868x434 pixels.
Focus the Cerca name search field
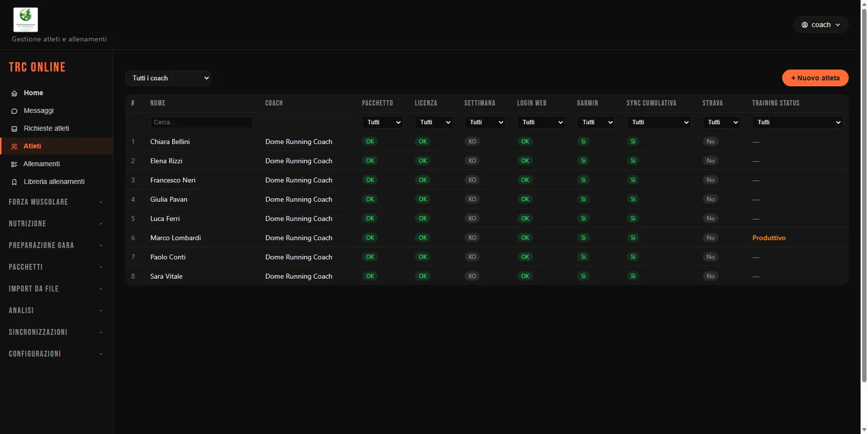coord(202,122)
